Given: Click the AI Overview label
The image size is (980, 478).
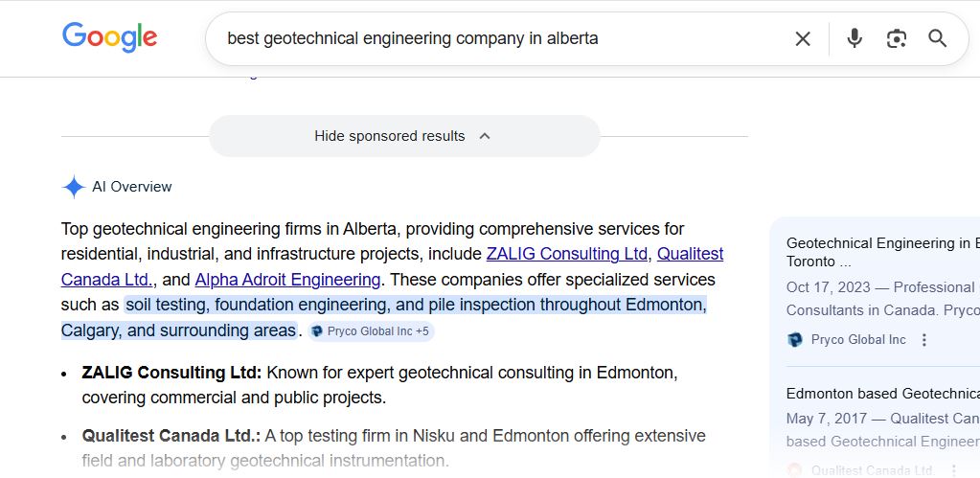Looking at the screenshot, I should (x=132, y=187).
